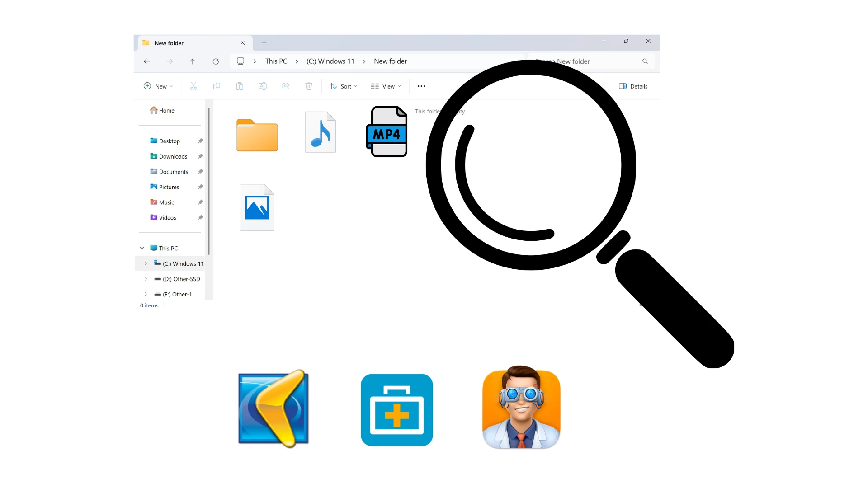Image resolution: width=868 pixels, height=488 pixels.
Task: Click the Cut scissors icon in toolbar
Action: 193,86
